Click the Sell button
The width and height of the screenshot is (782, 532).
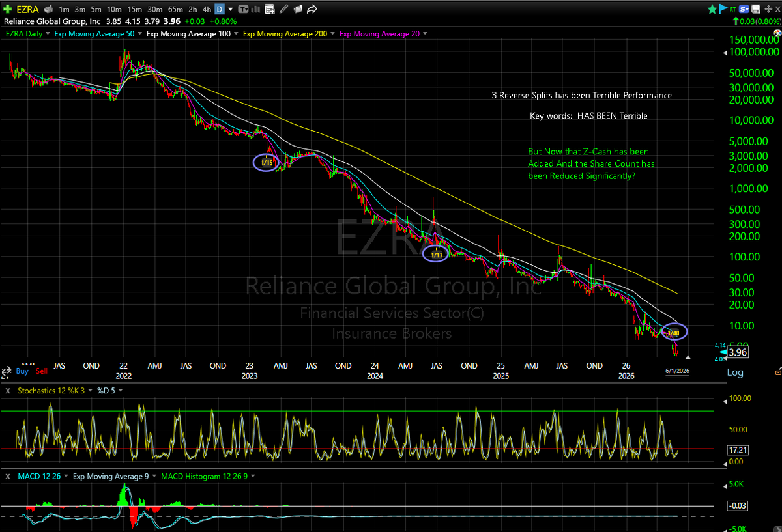[42, 371]
